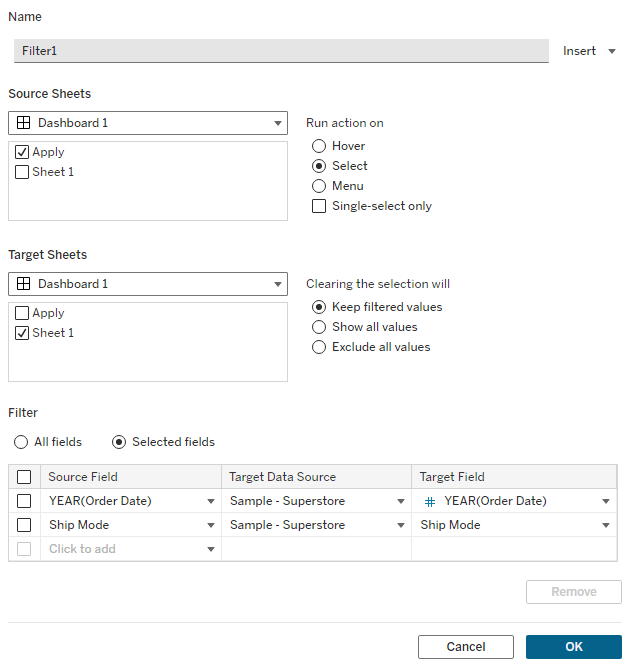Check Sheet 1 in Source Sheets list
The width and height of the screenshot is (636, 664).
click(22, 172)
